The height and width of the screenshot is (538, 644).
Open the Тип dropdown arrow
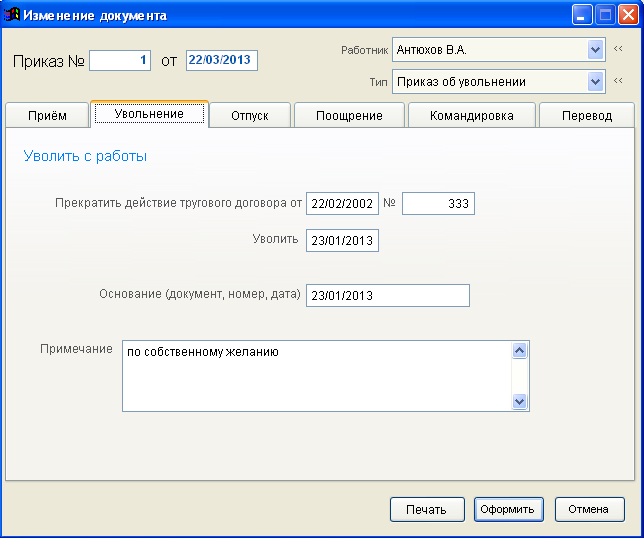pyautogui.click(x=595, y=82)
